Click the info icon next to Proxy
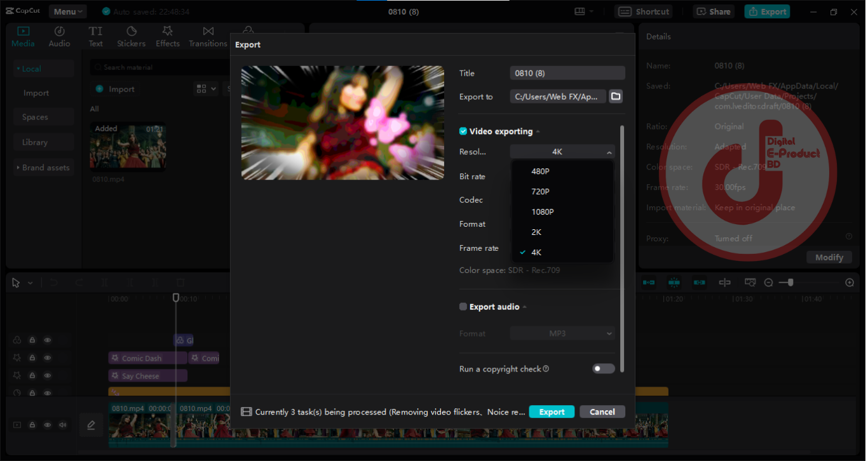Viewport: 868px width, 461px height. [849, 236]
